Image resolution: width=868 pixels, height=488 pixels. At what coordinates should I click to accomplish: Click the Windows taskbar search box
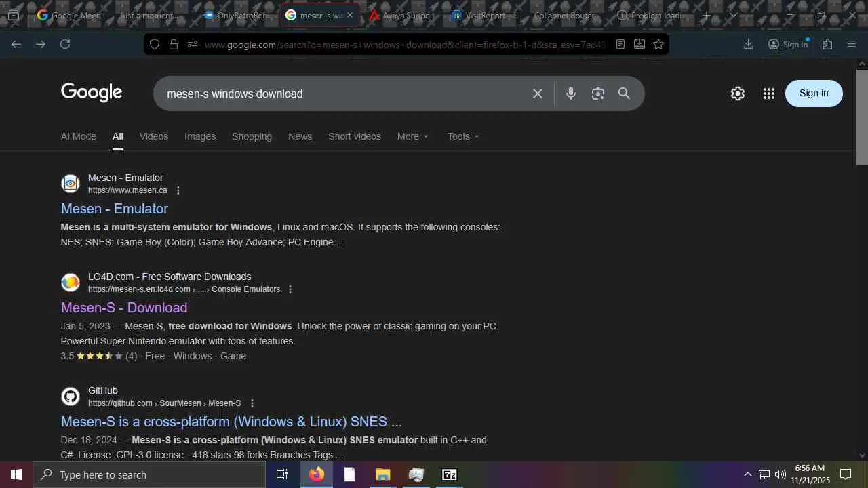tap(149, 474)
